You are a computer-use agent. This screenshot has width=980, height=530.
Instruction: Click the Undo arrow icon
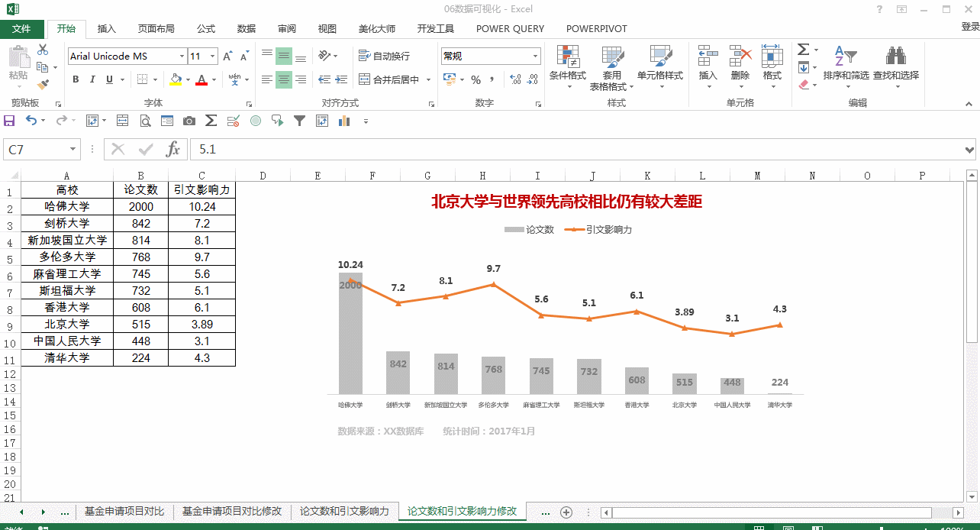[31, 121]
